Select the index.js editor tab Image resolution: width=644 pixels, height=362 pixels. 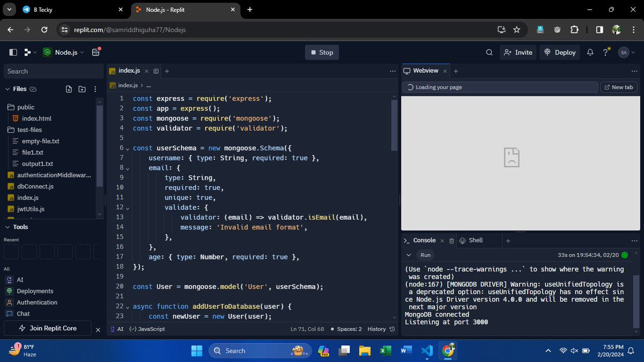pyautogui.click(x=129, y=71)
